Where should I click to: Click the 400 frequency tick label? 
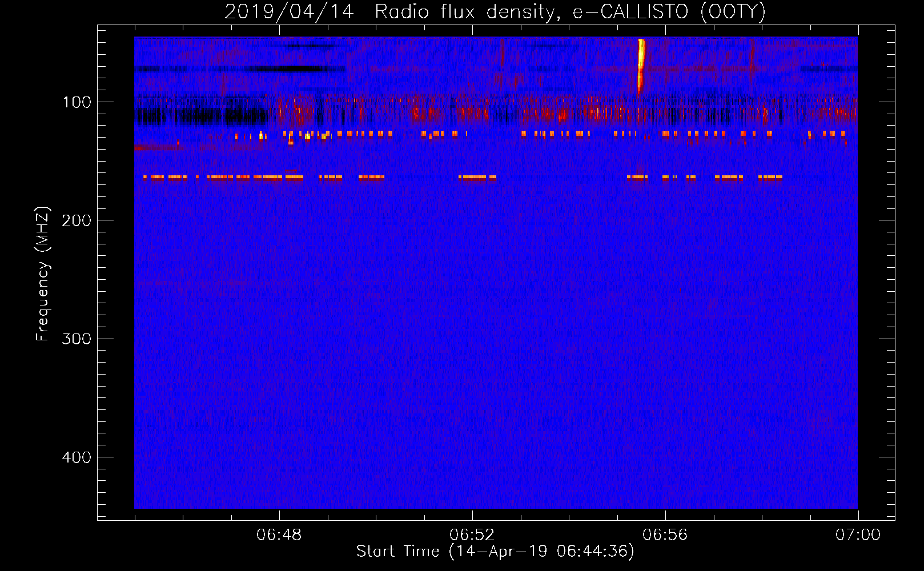click(77, 457)
